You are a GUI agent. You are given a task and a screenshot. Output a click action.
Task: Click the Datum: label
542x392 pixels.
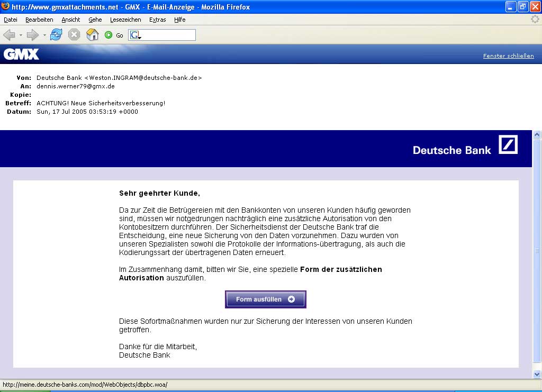tap(19, 112)
